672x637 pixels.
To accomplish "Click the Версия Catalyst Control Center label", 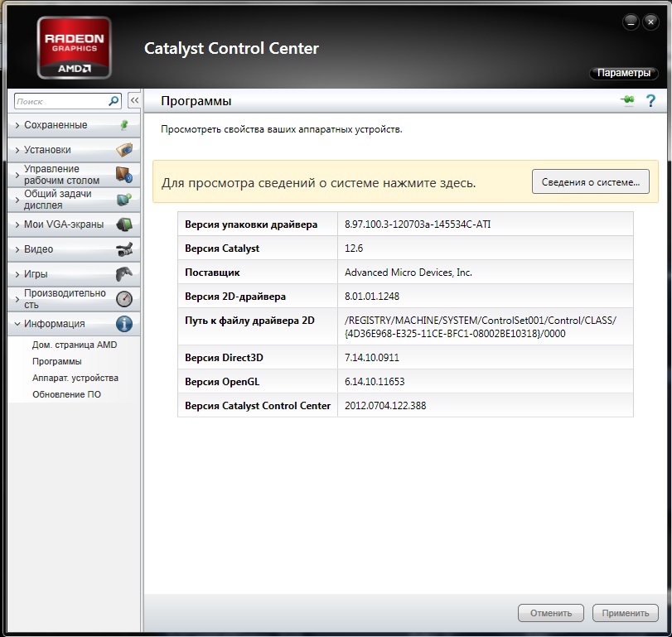I will pos(258,406).
